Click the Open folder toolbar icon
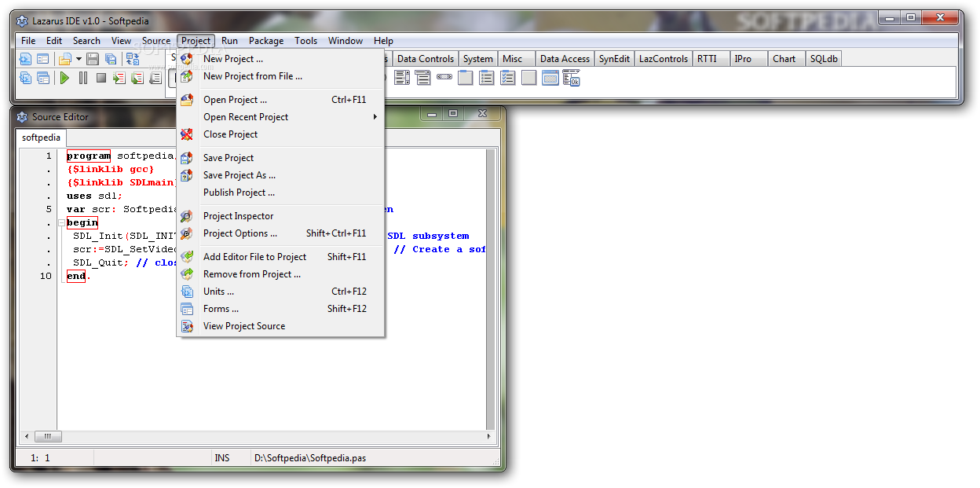The image size is (980, 488). (x=65, y=59)
